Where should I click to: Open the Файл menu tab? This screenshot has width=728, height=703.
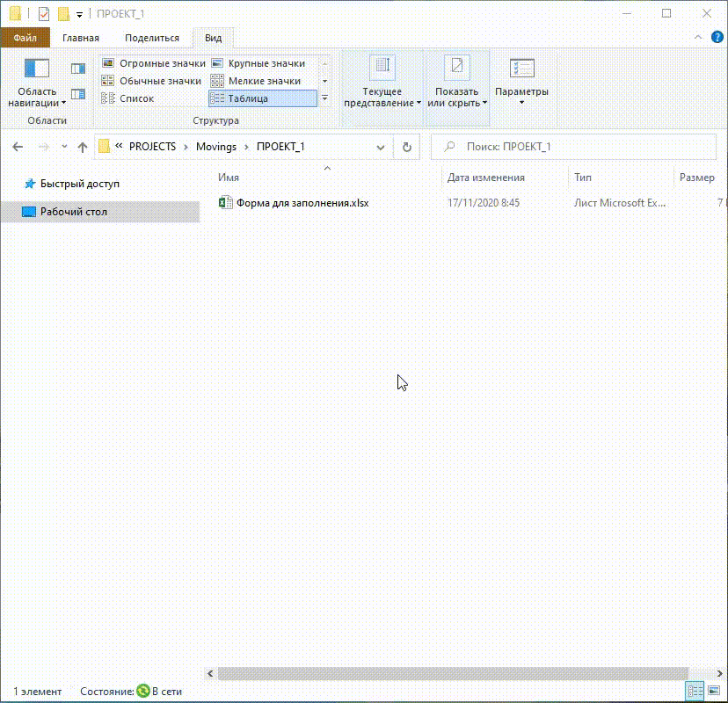point(25,38)
